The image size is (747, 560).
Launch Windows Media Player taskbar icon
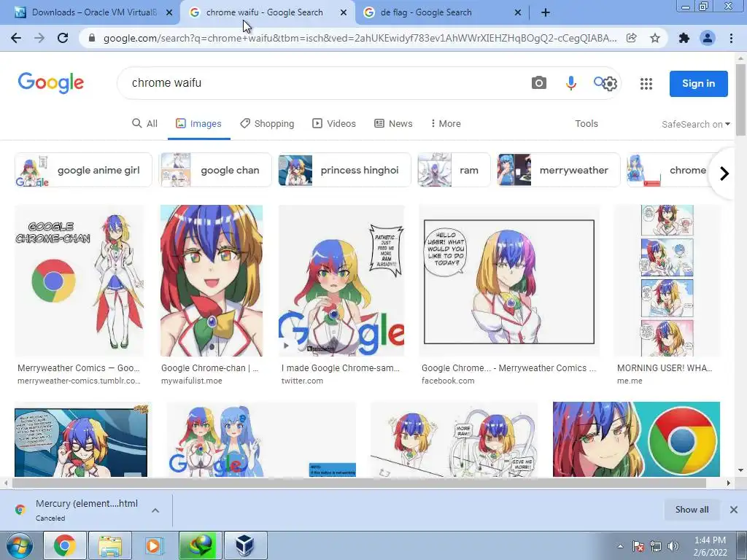pos(154,545)
